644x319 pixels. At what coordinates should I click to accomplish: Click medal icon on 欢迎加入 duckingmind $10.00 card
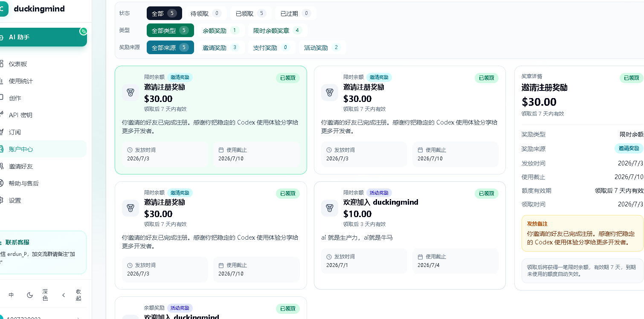pos(329,208)
